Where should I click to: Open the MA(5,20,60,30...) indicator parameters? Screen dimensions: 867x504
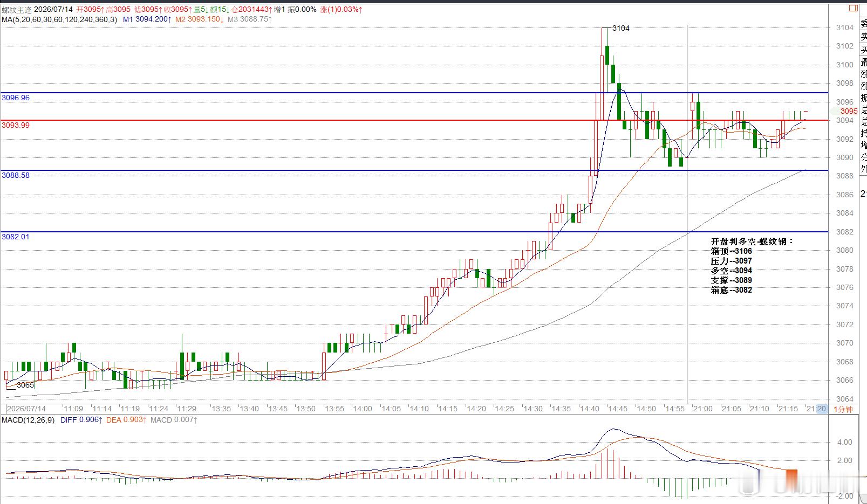pos(59,19)
